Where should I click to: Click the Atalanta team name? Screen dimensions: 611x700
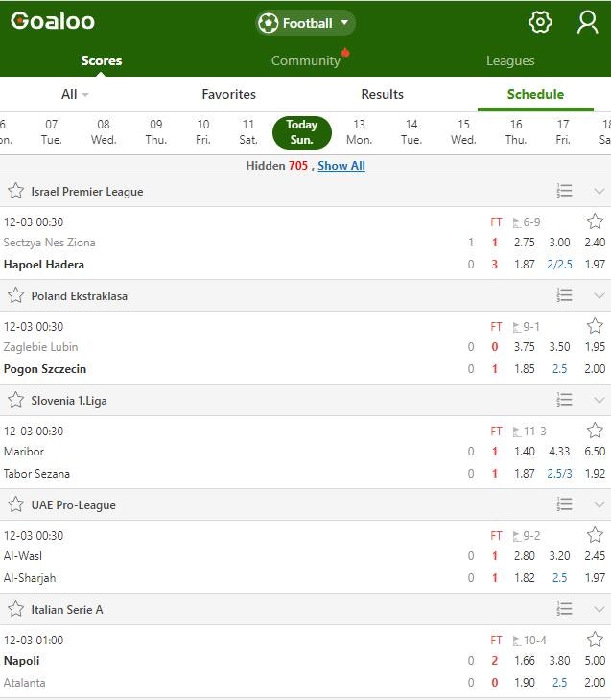25,683
